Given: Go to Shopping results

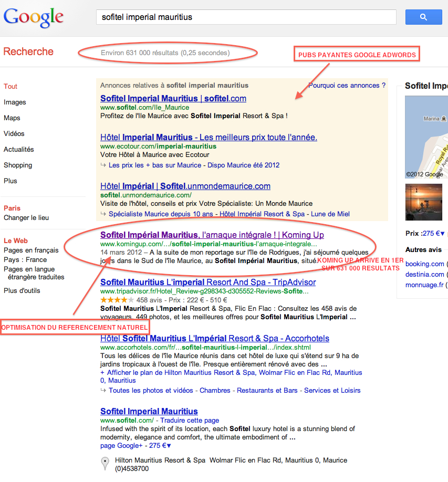Looking at the screenshot, I should coord(18,165).
